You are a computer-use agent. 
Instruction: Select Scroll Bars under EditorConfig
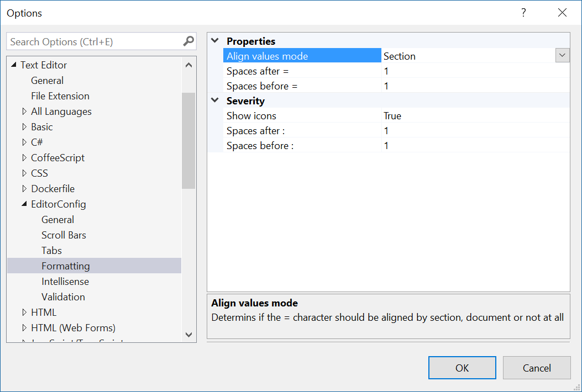[64, 235]
